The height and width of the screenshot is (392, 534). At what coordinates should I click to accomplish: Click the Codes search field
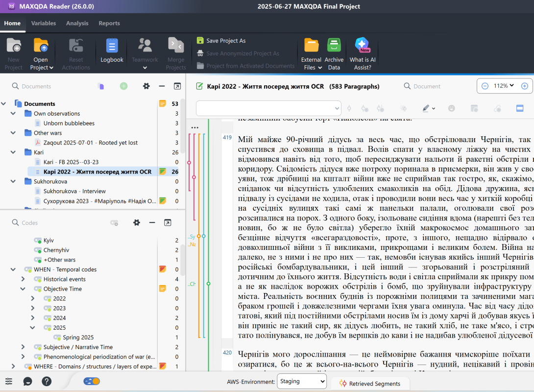tap(29, 222)
